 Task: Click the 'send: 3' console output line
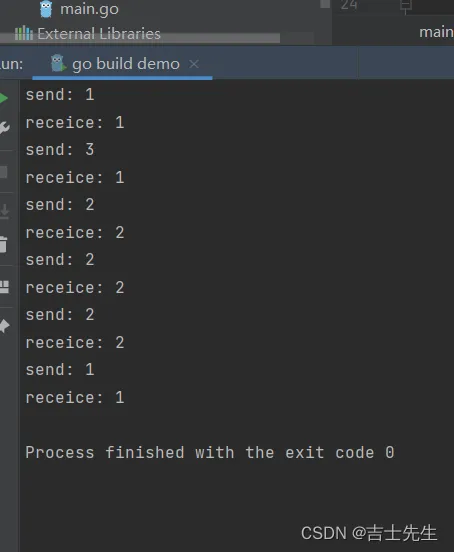pyautogui.click(x=60, y=150)
